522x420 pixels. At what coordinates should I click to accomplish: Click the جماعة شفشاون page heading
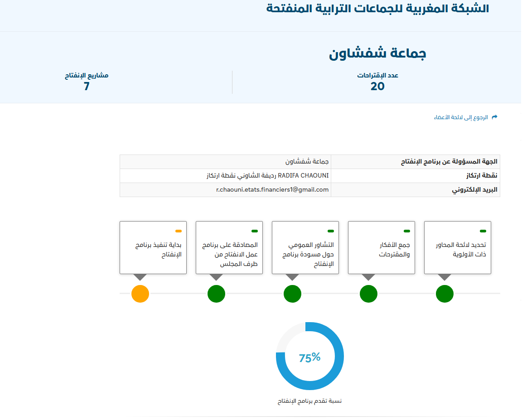click(377, 53)
